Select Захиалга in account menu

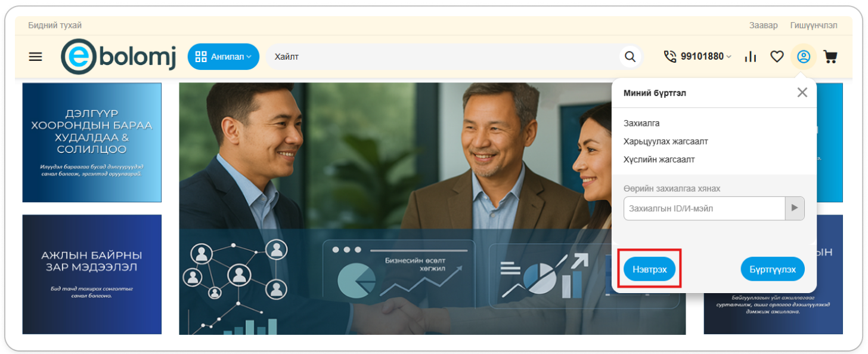point(641,123)
